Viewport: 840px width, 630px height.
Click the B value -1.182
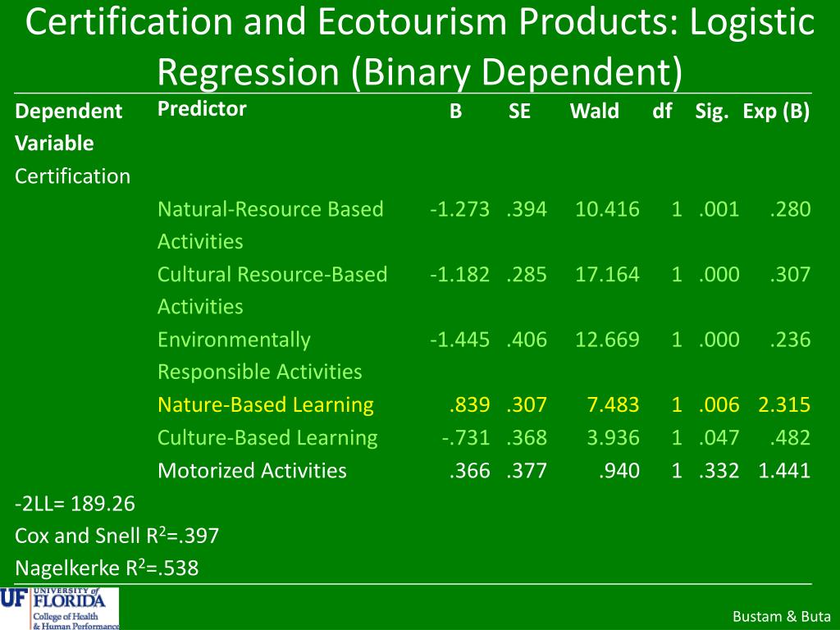click(459, 274)
